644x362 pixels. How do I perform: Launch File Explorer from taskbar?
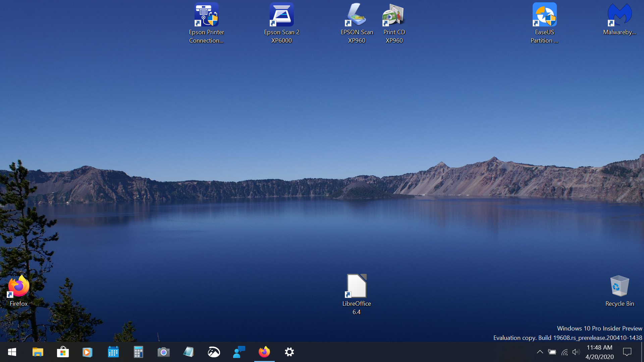(x=38, y=352)
